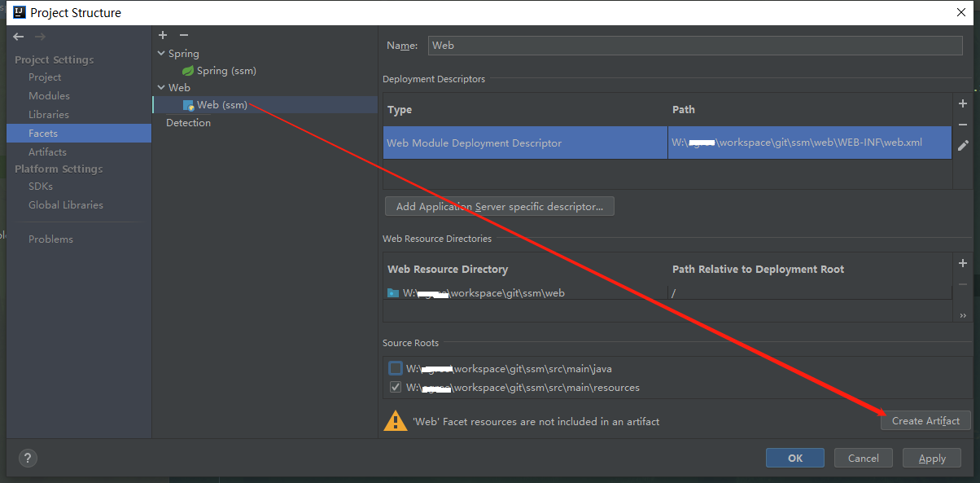Click the back navigation arrow
Image resolution: width=980 pixels, height=483 pixels.
click(x=19, y=37)
